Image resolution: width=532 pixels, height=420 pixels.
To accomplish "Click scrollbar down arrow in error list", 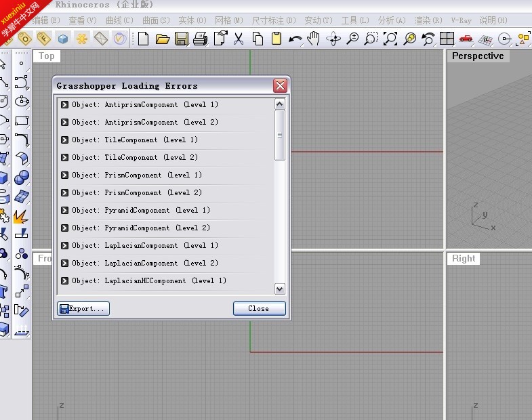I will pyautogui.click(x=280, y=289).
